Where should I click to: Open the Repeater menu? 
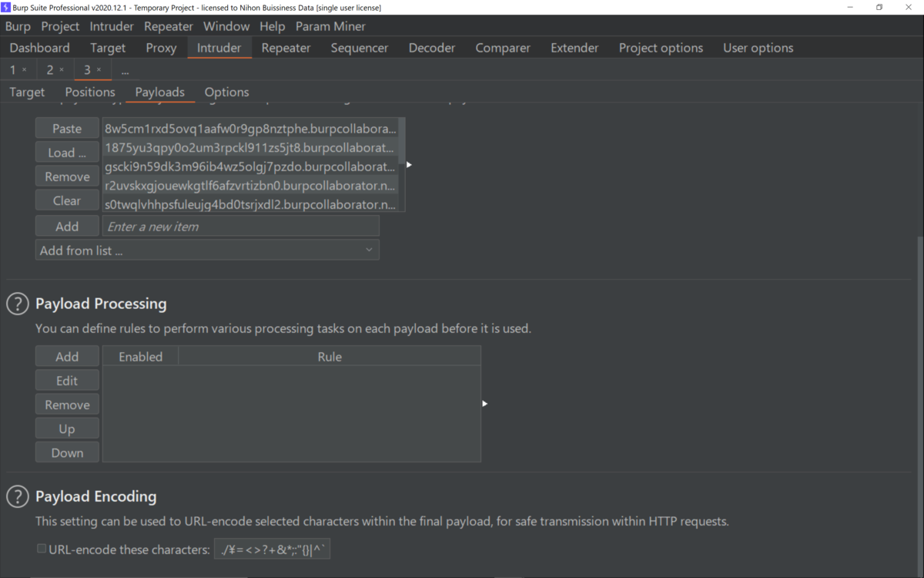tap(169, 26)
